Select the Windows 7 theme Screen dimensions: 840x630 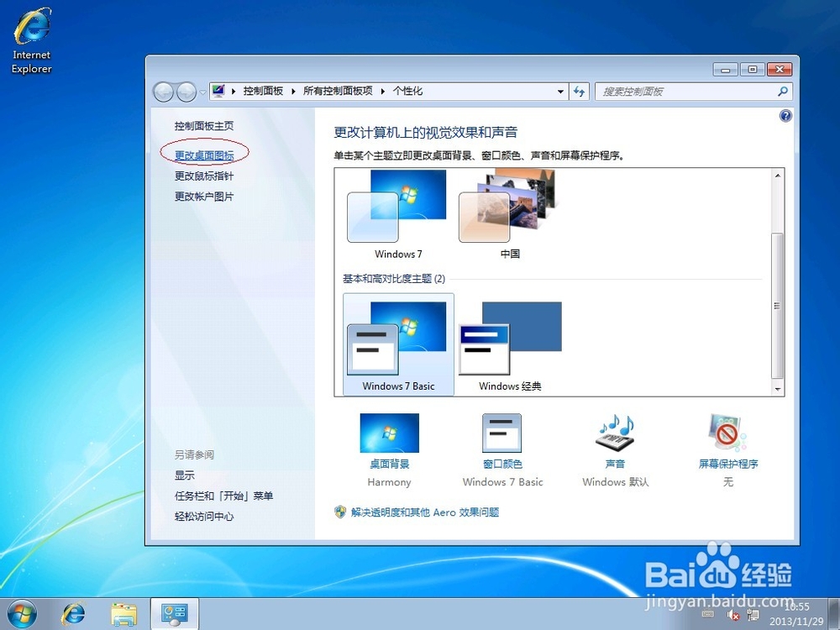pyautogui.click(x=398, y=213)
